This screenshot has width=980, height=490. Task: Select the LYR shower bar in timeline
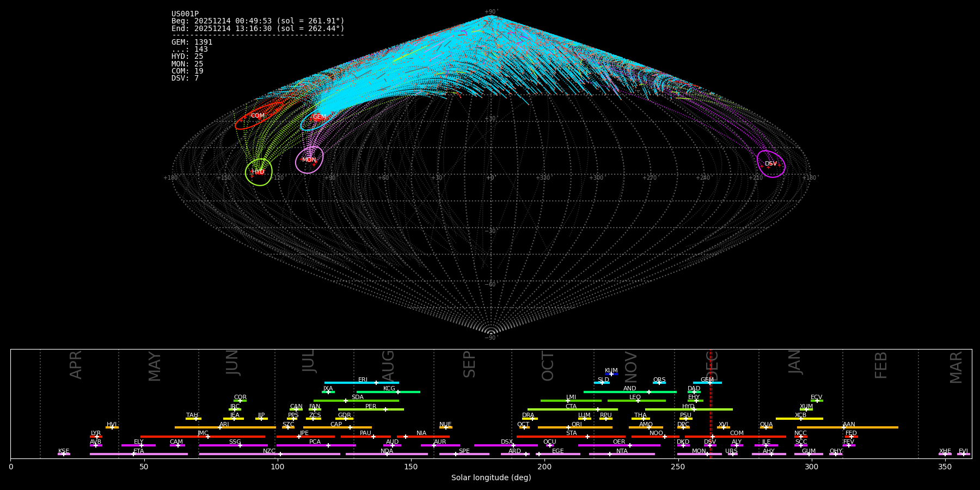tap(96, 437)
